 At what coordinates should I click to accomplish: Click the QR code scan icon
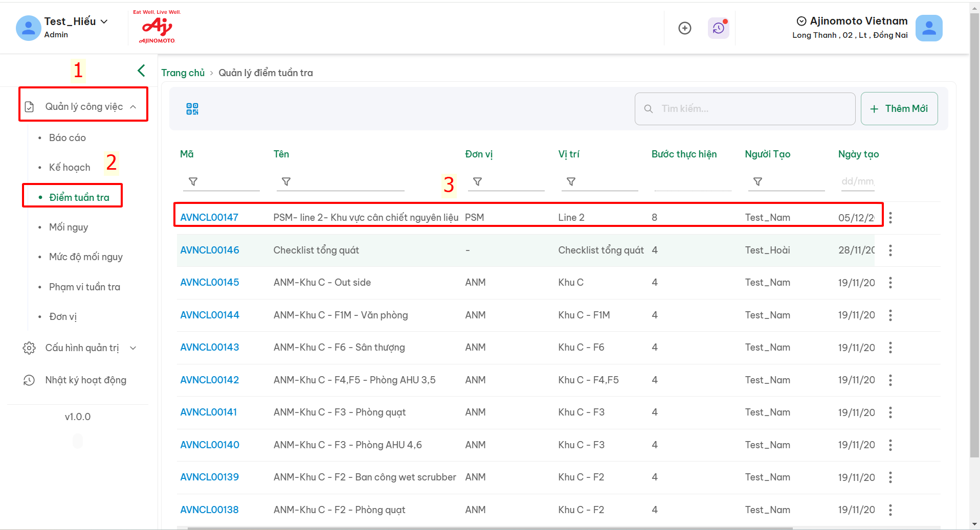[192, 109]
